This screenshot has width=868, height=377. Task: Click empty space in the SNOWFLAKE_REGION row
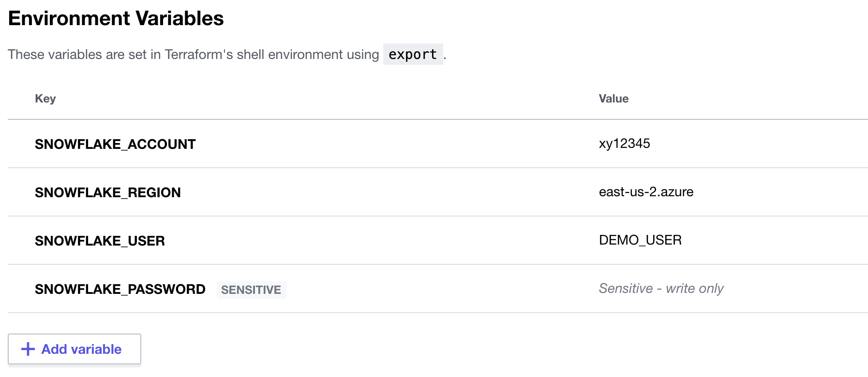tap(387, 192)
